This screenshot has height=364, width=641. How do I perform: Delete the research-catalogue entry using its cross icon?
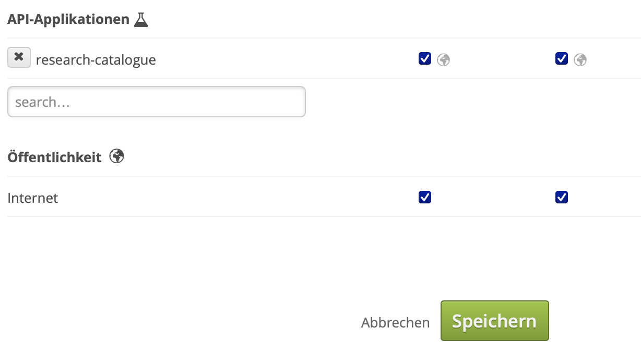(19, 57)
